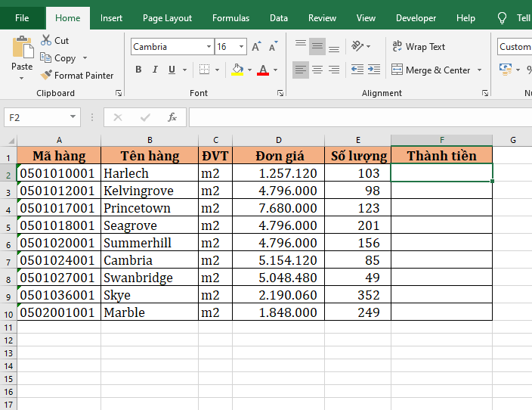Apply center horizontal alignment
Screen dimensions: 532x410
317,70
